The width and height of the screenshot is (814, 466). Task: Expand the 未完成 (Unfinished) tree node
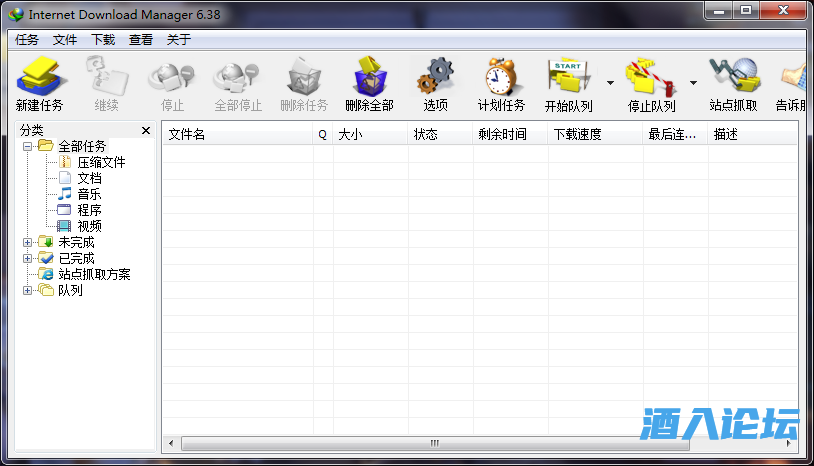pos(28,242)
